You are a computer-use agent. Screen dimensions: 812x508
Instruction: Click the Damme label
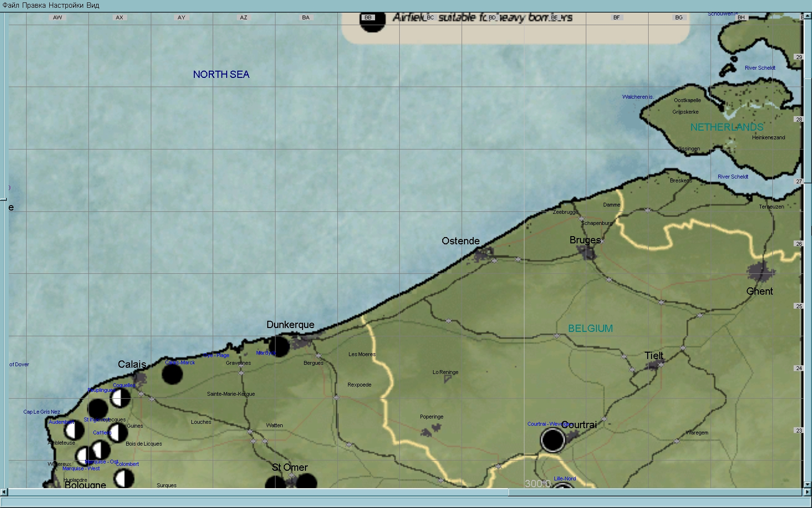tap(611, 205)
